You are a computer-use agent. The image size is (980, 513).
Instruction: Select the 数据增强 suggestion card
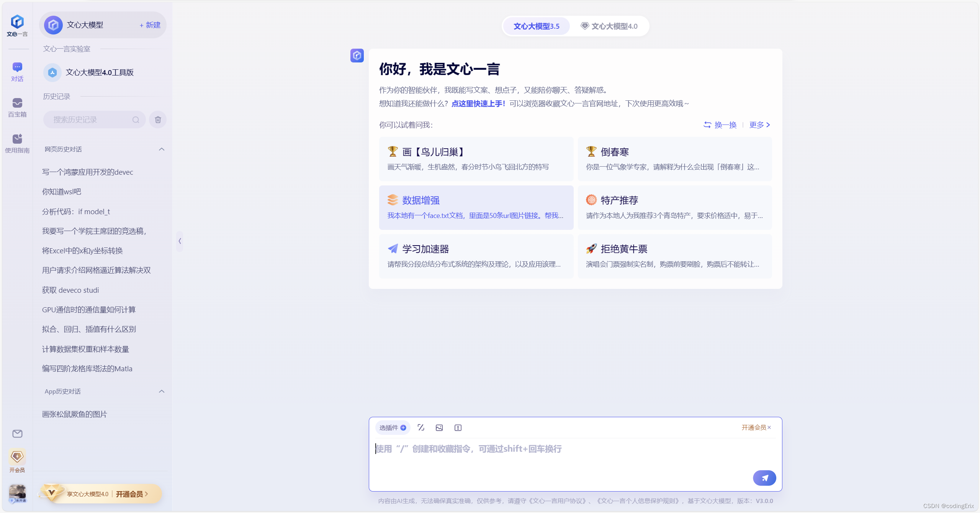point(476,208)
